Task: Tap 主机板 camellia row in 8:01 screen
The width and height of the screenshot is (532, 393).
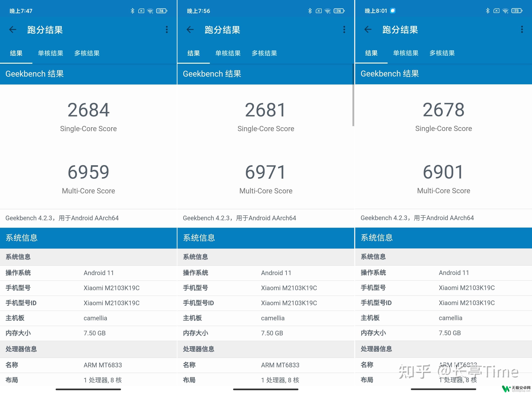Action: [x=444, y=318]
